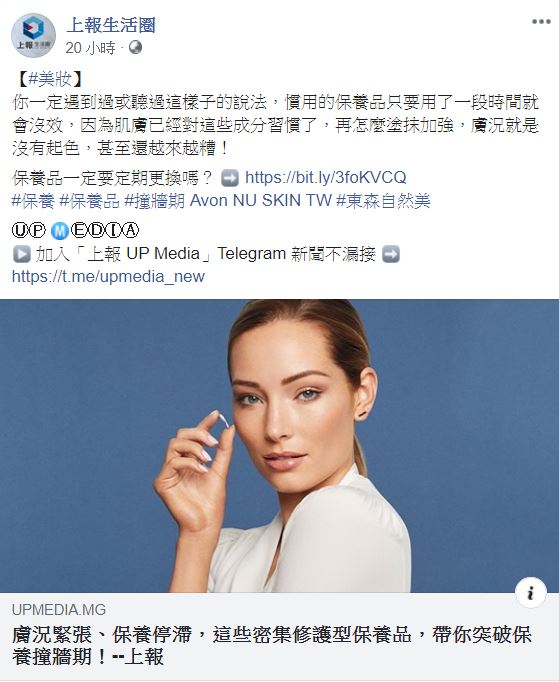Open the #保養 hashtag

[33, 201]
